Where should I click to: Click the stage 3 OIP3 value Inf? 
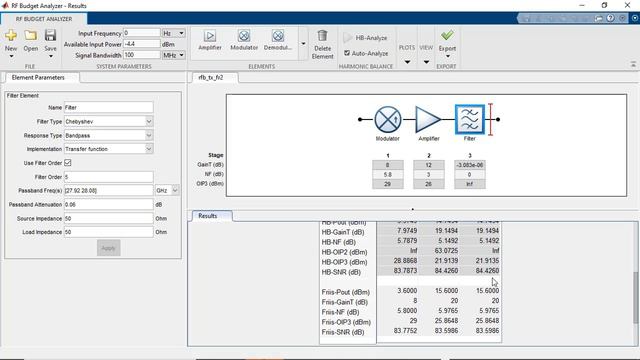[x=470, y=184]
